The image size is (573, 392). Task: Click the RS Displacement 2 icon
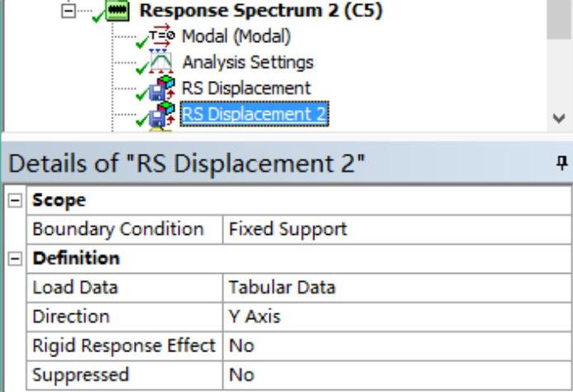point(160,113)
